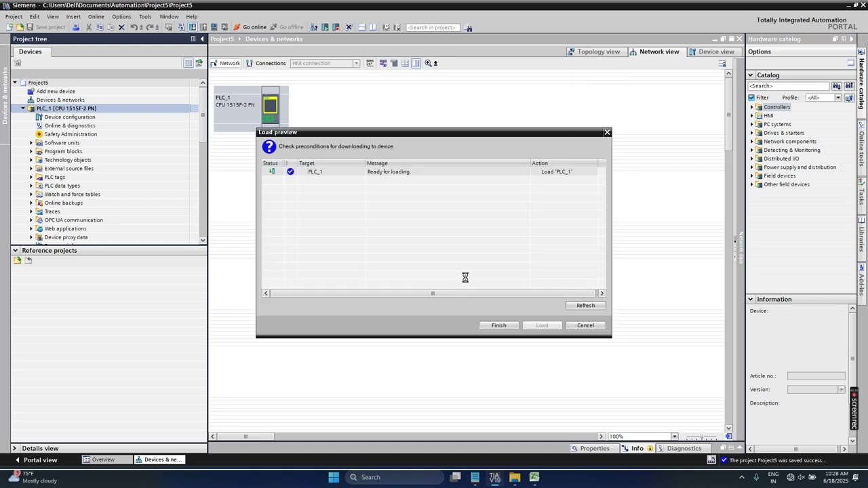This screenshot has width=868, height=488.
Task: Click the Finish button in Load preview
Action: coord(498,325)
